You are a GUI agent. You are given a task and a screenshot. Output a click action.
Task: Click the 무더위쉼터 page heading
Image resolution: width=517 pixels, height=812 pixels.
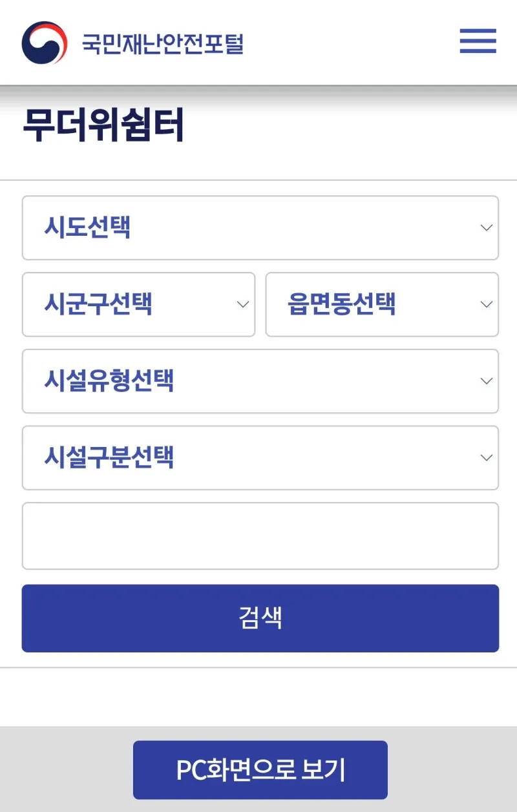click(x=103, y=125)
